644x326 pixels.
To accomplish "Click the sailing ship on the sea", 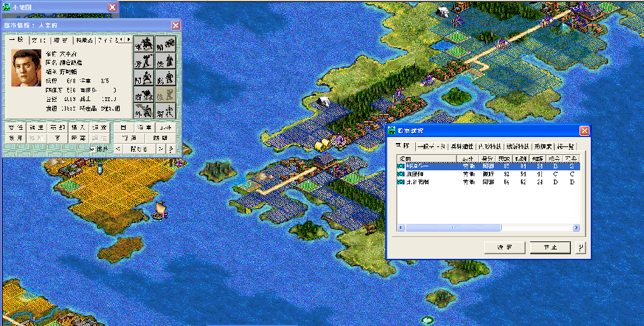I will (160, 210).
